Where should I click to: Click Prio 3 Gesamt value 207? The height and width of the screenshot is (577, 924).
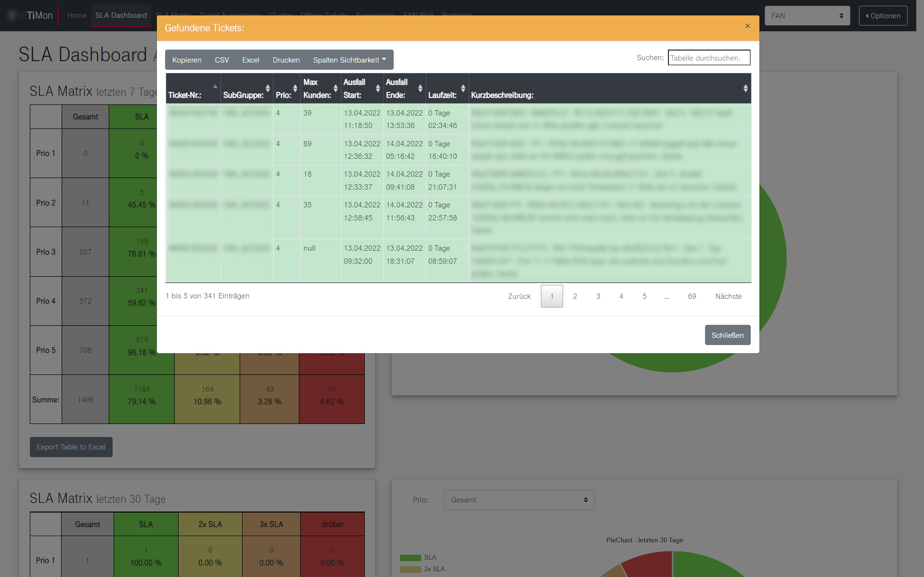(86, 252)
